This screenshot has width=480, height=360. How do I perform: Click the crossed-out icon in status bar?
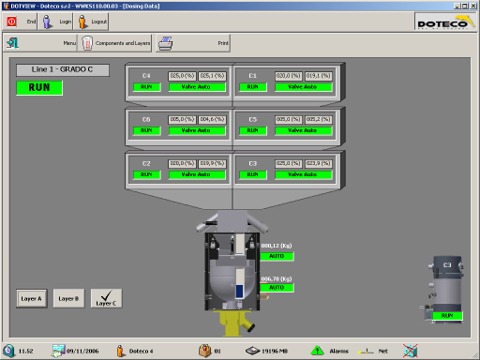tap(410, 351)
